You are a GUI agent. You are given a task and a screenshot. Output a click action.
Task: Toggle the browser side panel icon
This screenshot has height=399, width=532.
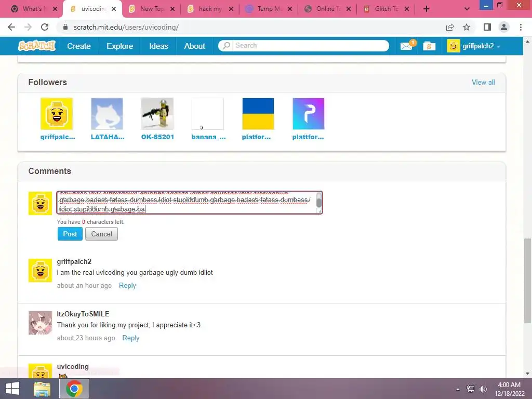coord(487,27)
